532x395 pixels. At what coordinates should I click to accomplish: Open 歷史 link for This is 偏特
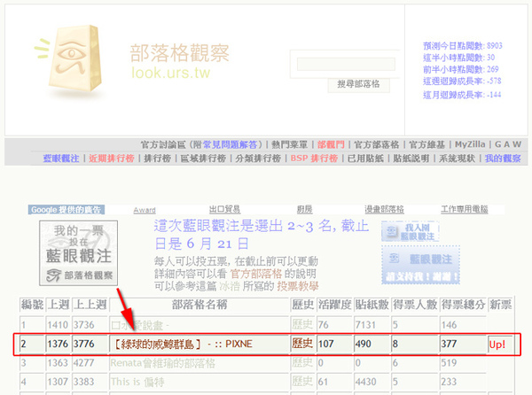click(x=302, y=382)
